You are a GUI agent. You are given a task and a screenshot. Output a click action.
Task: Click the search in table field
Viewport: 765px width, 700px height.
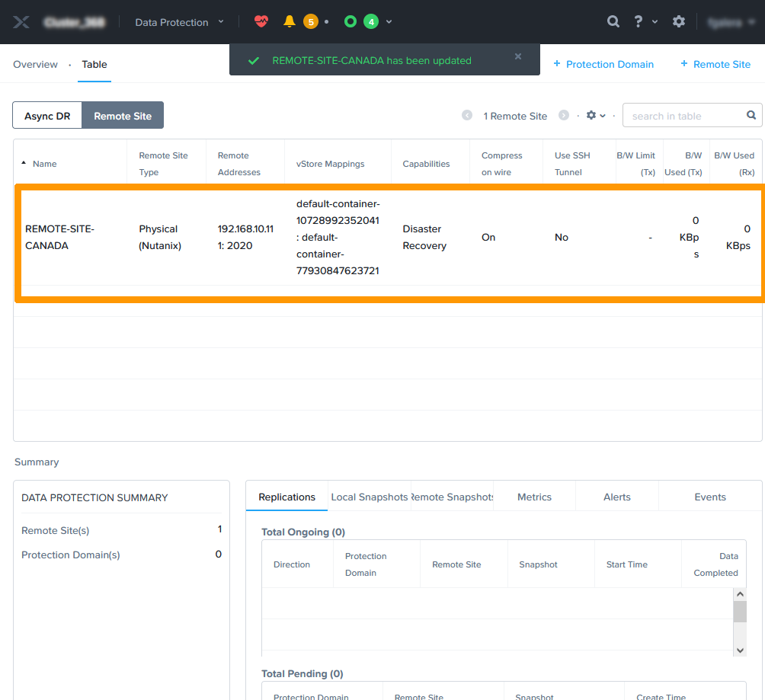(x=683, y=116)
